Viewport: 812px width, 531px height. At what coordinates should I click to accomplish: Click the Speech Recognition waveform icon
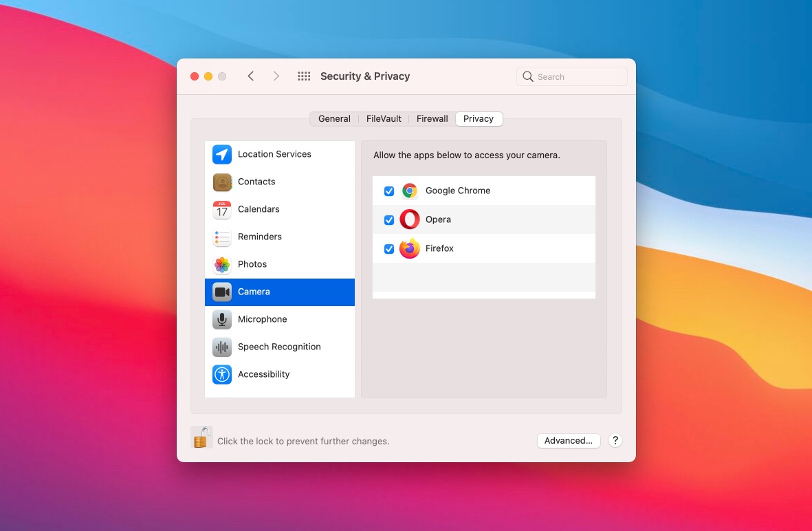pos(221,347)
